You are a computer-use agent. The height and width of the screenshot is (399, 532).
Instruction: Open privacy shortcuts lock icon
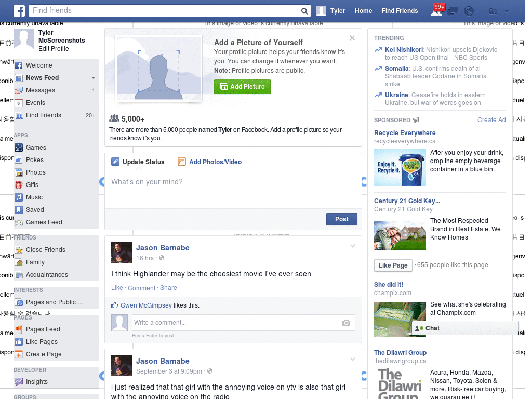click(x=493, y=11)
